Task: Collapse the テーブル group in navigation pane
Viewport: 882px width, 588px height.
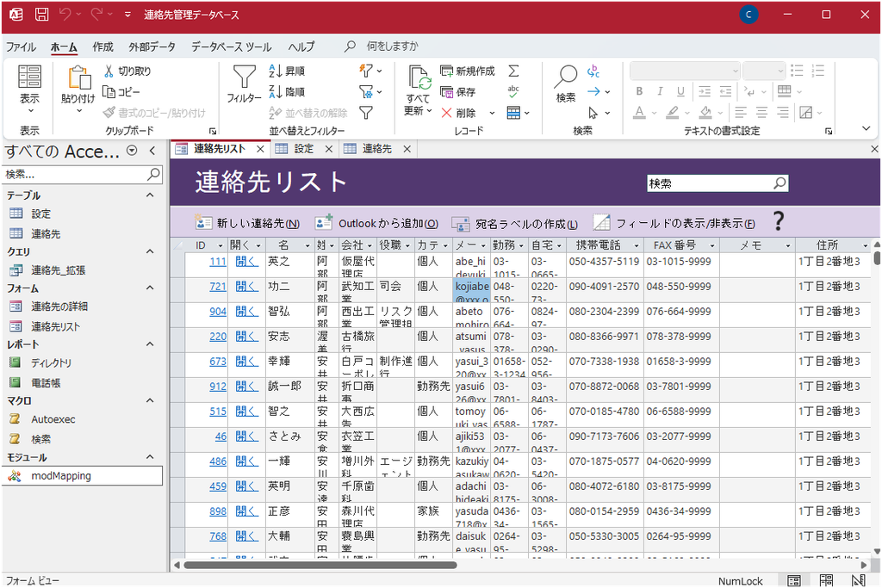Action: pyautogui.click(x=150, y=195)
